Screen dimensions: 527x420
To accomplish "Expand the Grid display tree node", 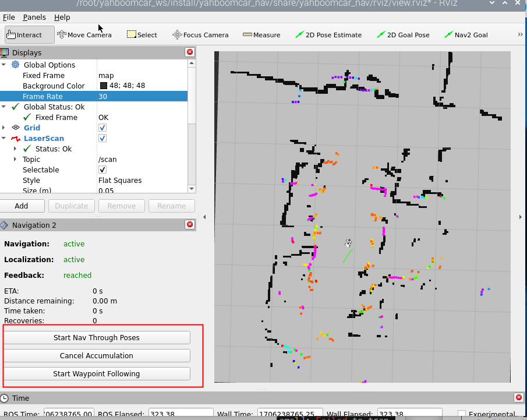I will point(3,128).
